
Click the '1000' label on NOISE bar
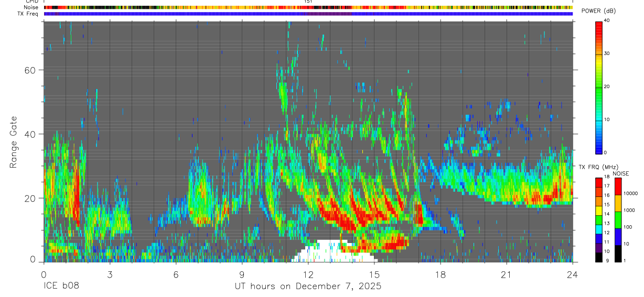click(628, 210)
